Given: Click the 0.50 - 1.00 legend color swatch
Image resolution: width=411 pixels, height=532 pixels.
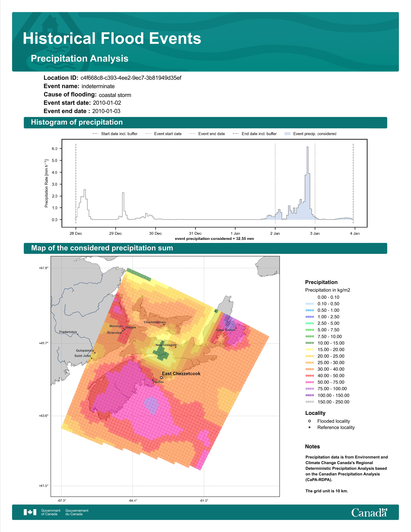Looking at the screenshot, I should pos(310,310).
